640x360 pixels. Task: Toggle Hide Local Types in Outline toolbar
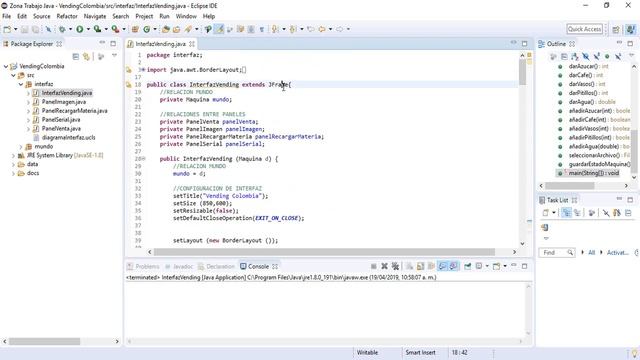[x=618, y=56]
